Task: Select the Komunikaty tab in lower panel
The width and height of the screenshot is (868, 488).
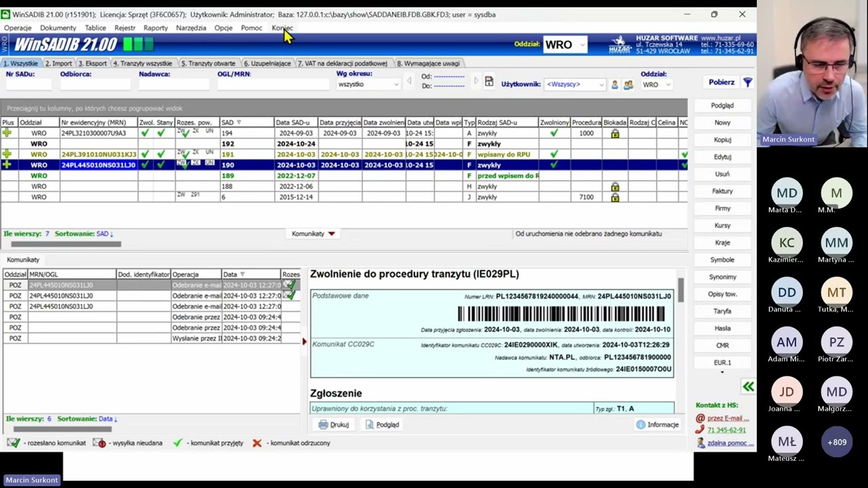Action: pos(23,260)
